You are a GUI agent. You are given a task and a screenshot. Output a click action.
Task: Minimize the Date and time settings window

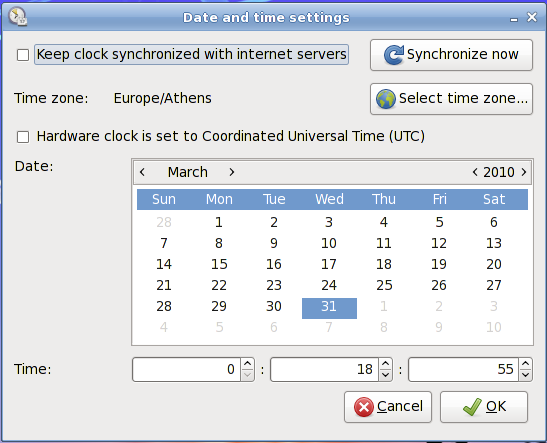(x=514, y=18)
